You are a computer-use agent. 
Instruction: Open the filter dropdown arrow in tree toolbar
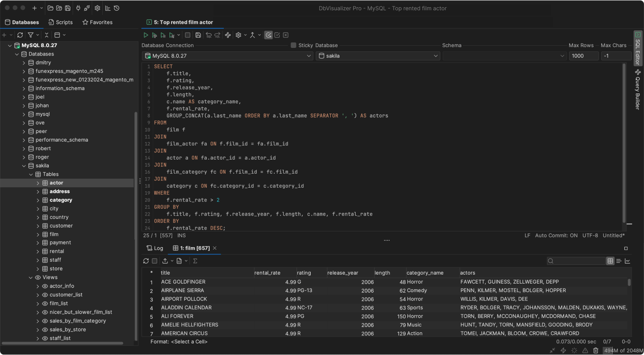tap(38, 35)
